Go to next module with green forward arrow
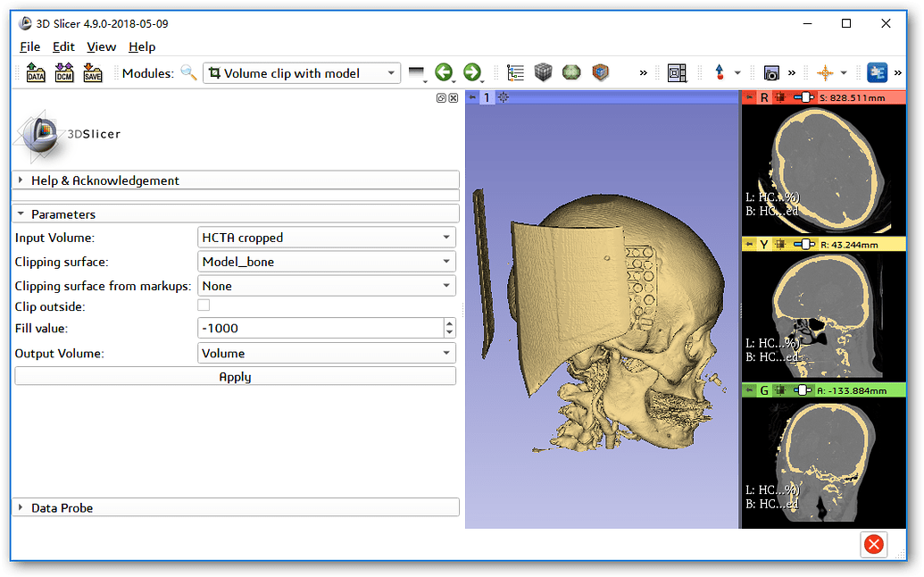924x577 pixels. click(x=472, y=73)
